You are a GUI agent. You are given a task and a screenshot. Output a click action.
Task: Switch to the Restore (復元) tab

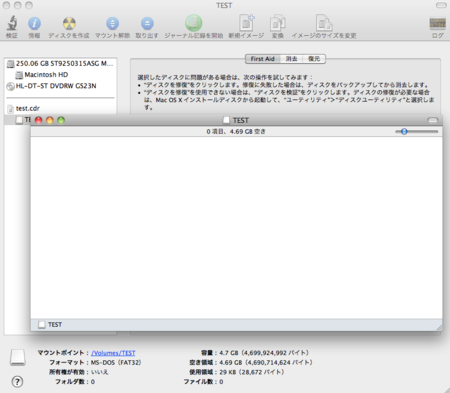(x=314, y=59)
